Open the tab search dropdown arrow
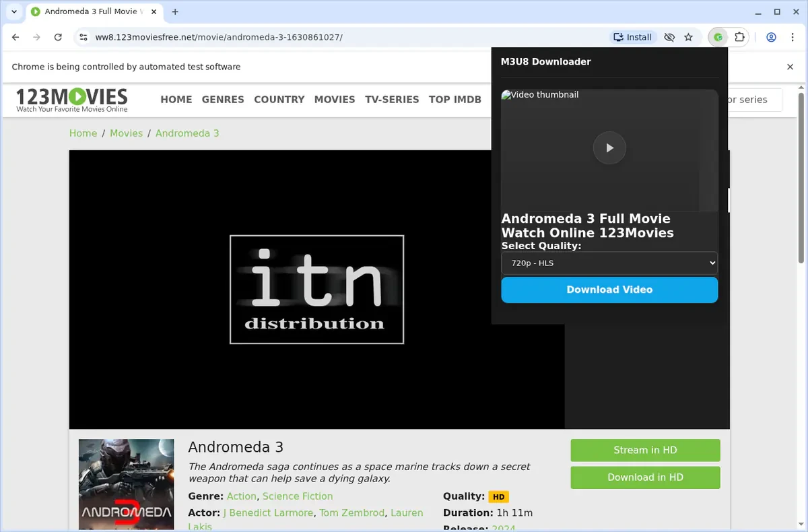The width and height of the screenshot is (808, 532). [x=13, y=11]
